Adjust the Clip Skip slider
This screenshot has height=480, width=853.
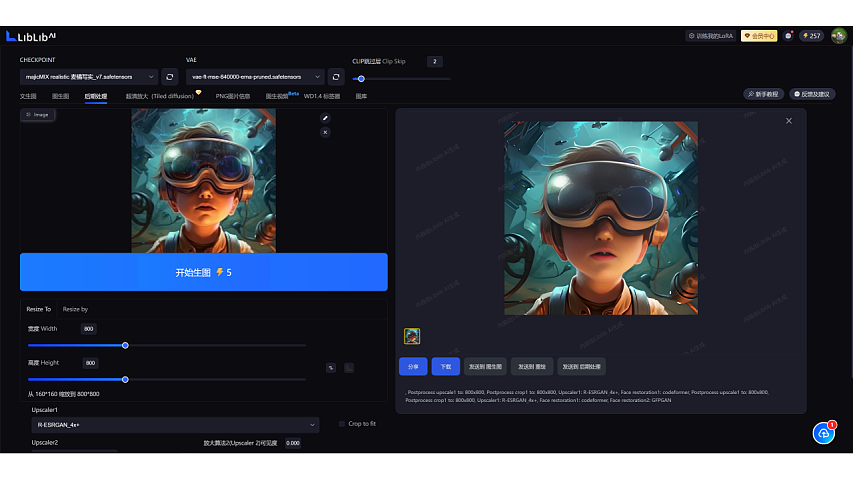pos(361,79)
